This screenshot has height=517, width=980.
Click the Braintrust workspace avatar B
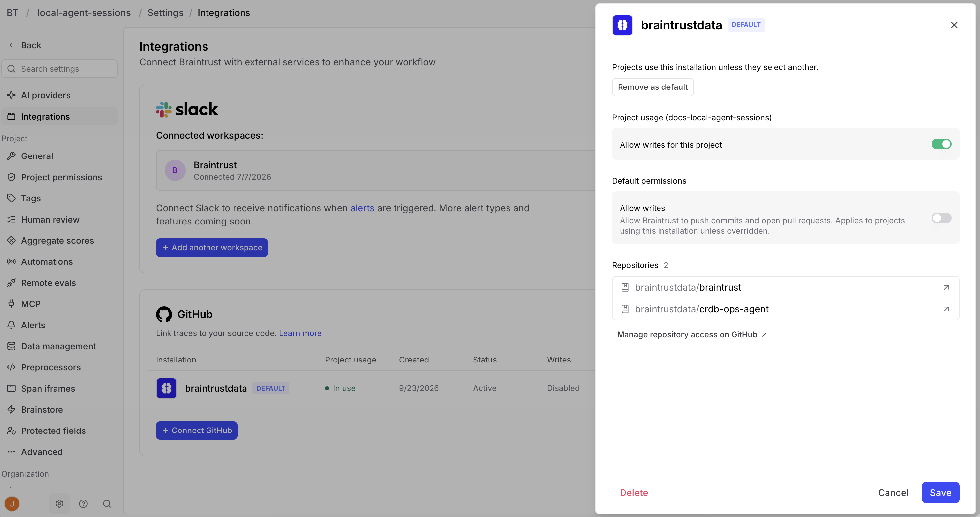tap(175, 170)
